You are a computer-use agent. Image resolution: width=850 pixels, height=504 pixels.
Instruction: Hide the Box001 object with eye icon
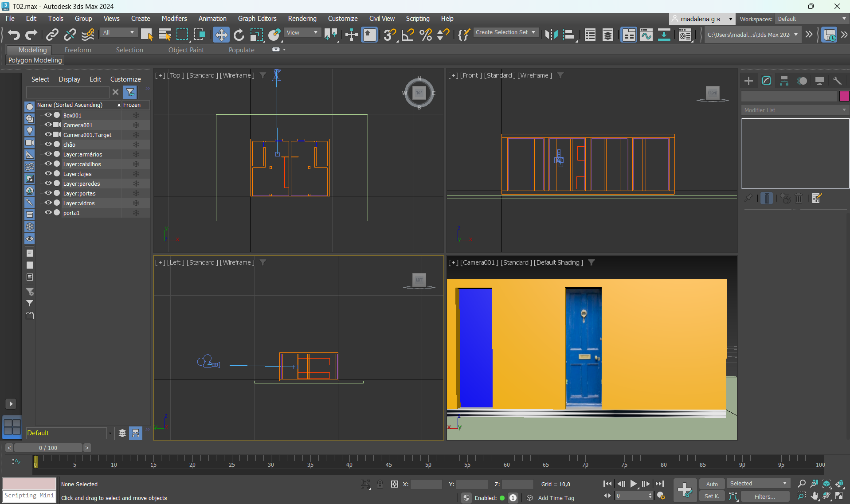pyautogui.click(x=48, y=115)
